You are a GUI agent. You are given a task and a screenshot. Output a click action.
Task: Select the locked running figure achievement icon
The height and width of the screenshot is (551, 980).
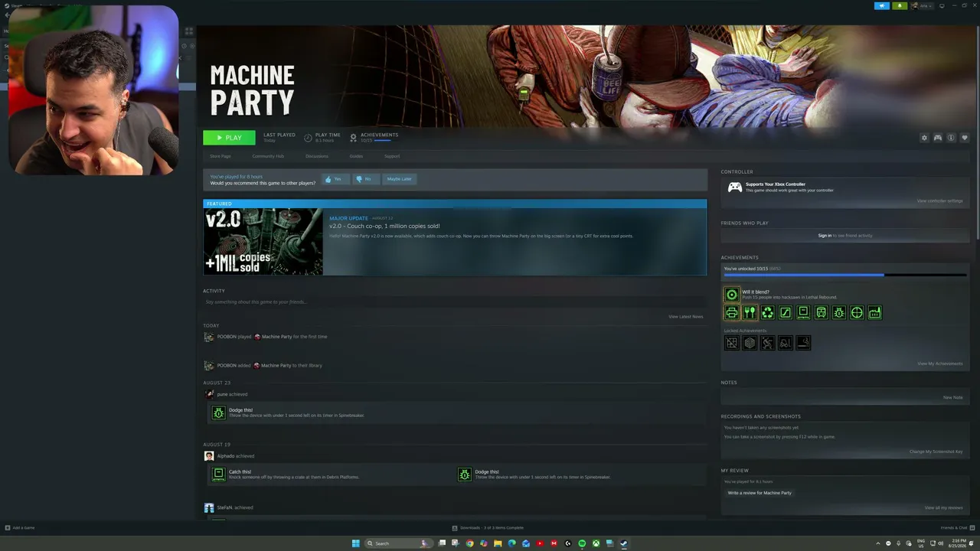pos(767,343)
